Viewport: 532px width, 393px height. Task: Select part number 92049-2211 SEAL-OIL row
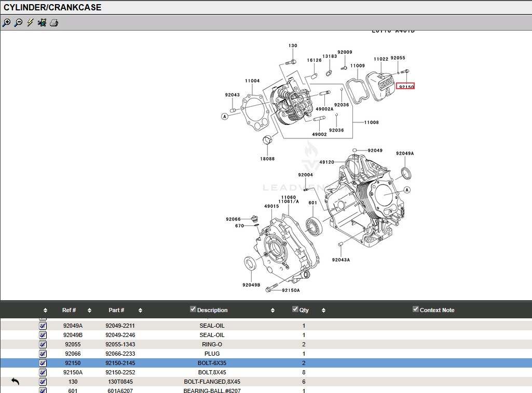120,326
